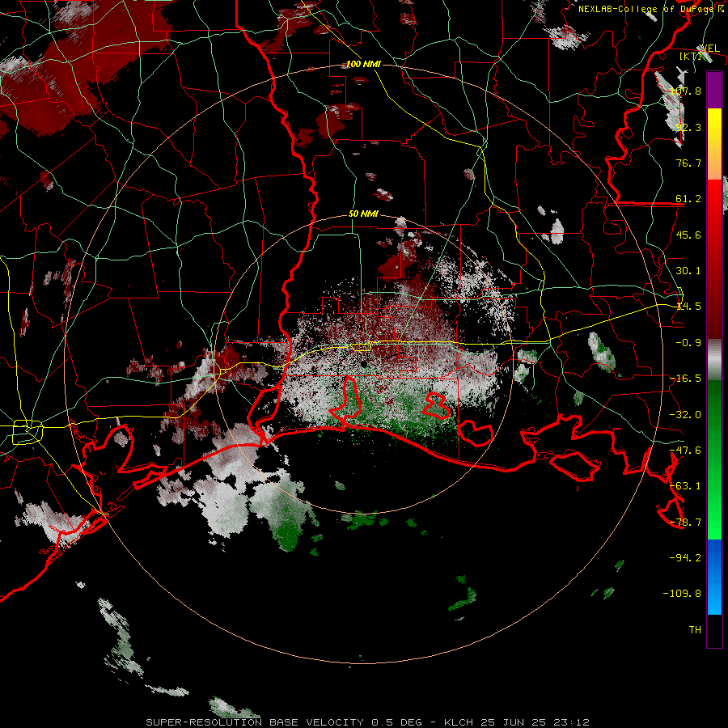The height and width of the screenshot is (728, 728).
Task: Click the TH legend label
Action: [695, 630]
